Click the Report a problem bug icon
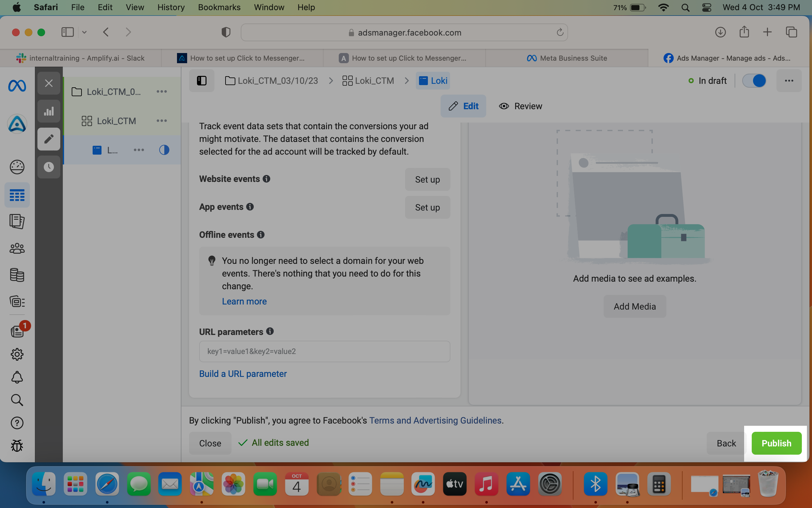This screenshot has height=508, width=812. click(x=17, y=446)
